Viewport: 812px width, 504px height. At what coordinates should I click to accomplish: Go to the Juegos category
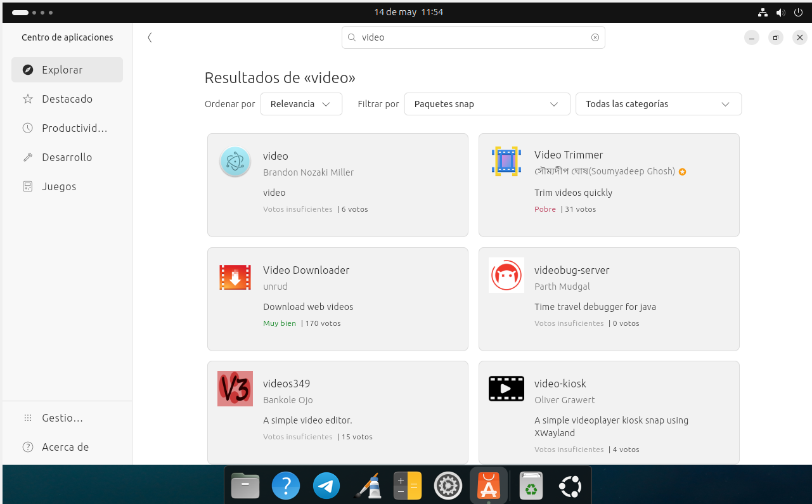[59, 186]
